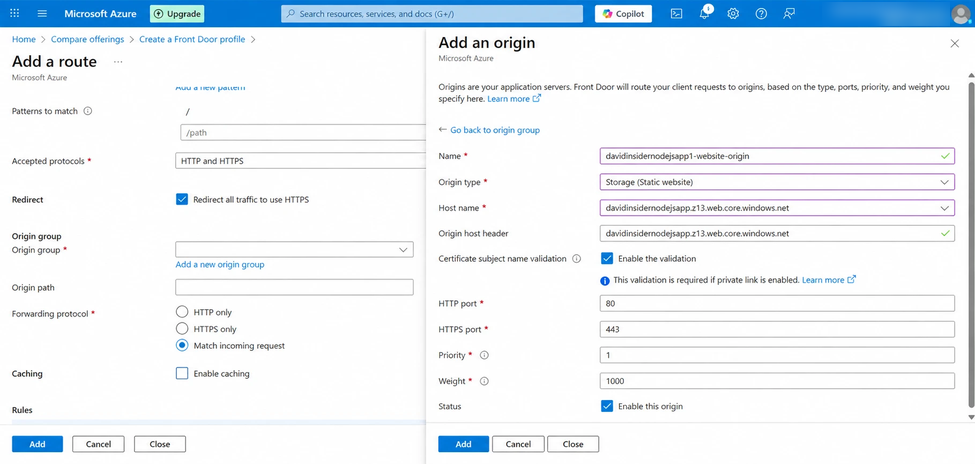This screenshot has width=975, height=464.
Task: Go to Compare offerings breadcrumb
Action: coord(87,39)
